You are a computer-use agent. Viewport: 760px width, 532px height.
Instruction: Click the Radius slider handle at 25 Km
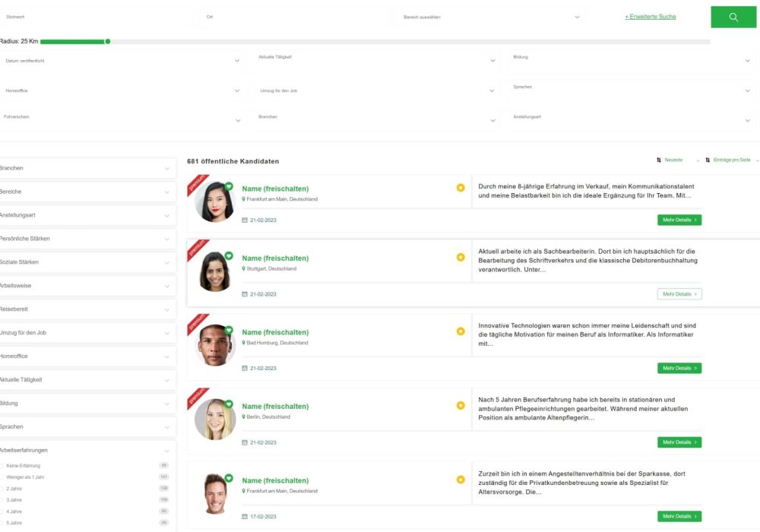point(107,41)
